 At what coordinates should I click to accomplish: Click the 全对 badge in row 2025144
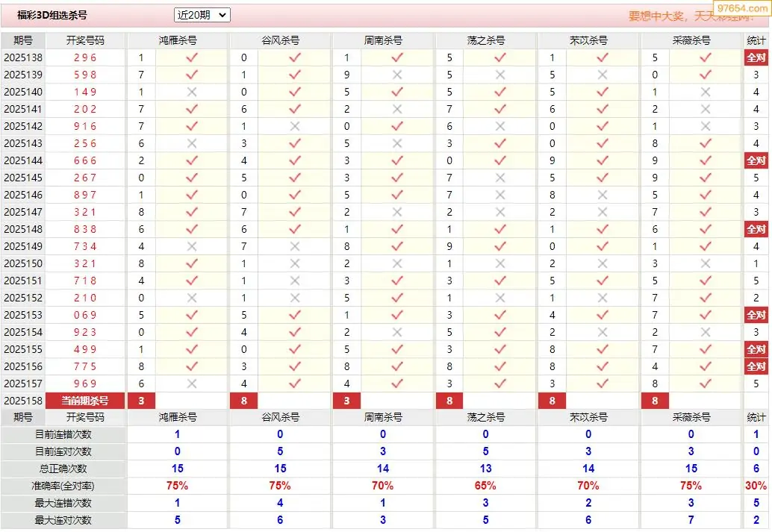tap(756, 160)
